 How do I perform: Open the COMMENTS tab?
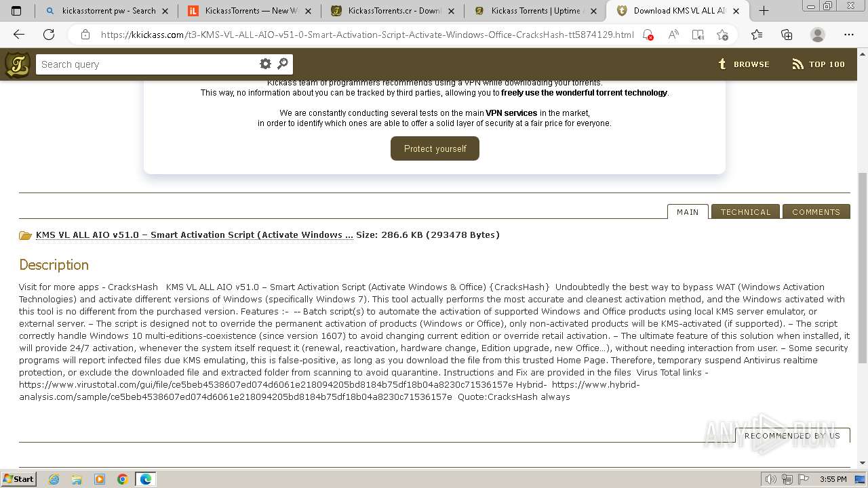(816, 212)
